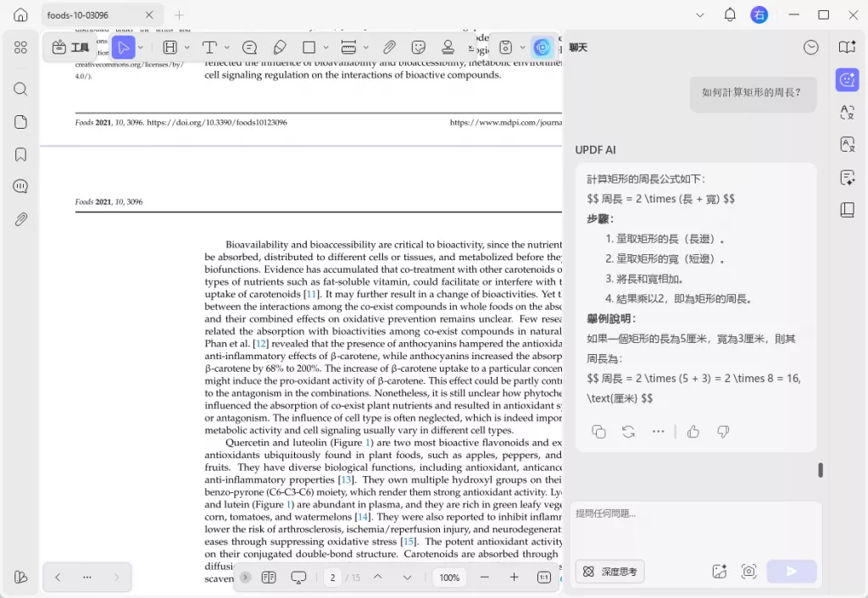This screenshot has width=868, height=598.
Task: Open the user account avatar
Action: (x=759, y=15)
